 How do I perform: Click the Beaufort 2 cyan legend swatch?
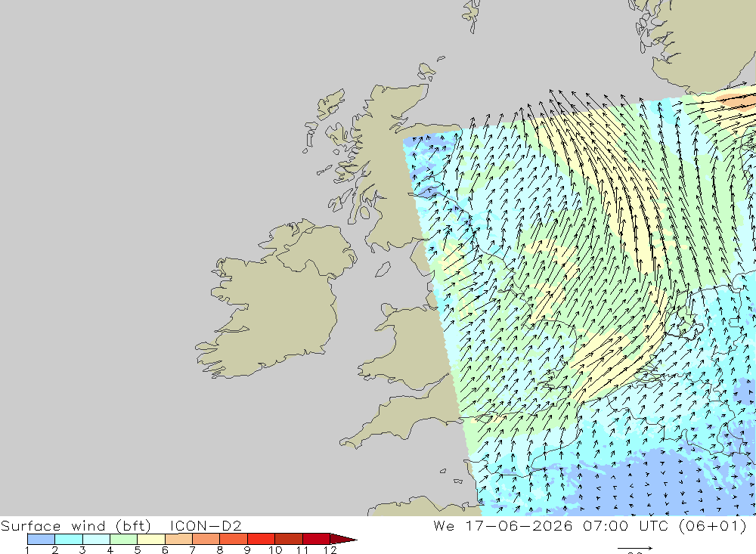coord(69,539)
